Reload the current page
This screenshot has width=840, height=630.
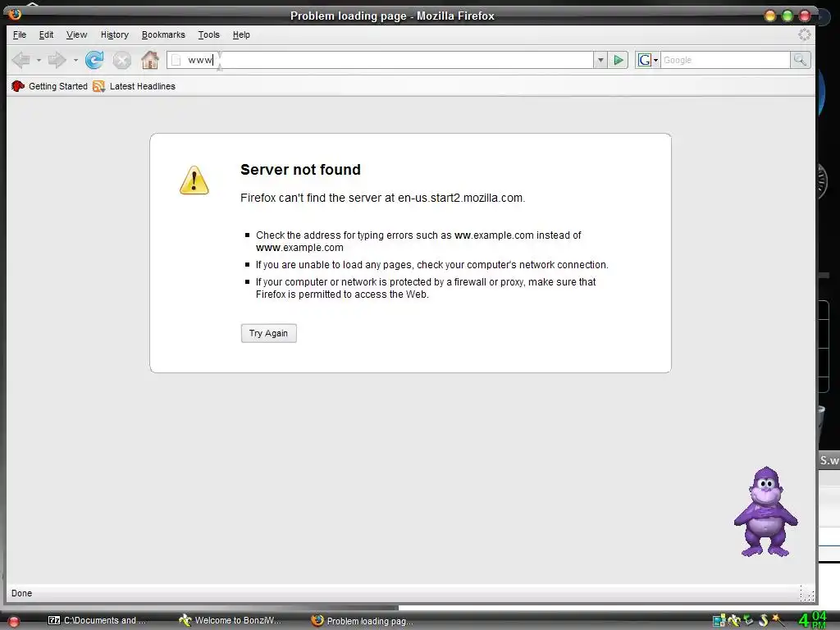(x=94, y=60)
